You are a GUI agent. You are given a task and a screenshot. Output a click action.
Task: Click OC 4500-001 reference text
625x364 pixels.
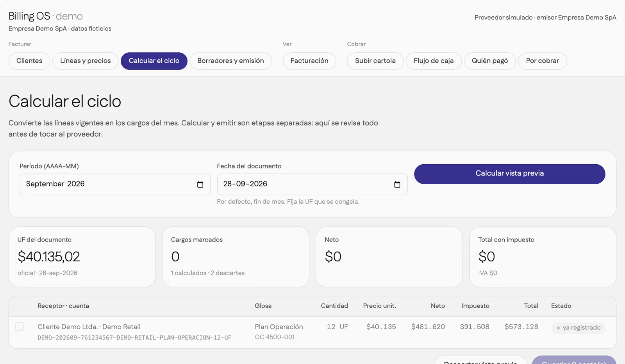[275, 337]
